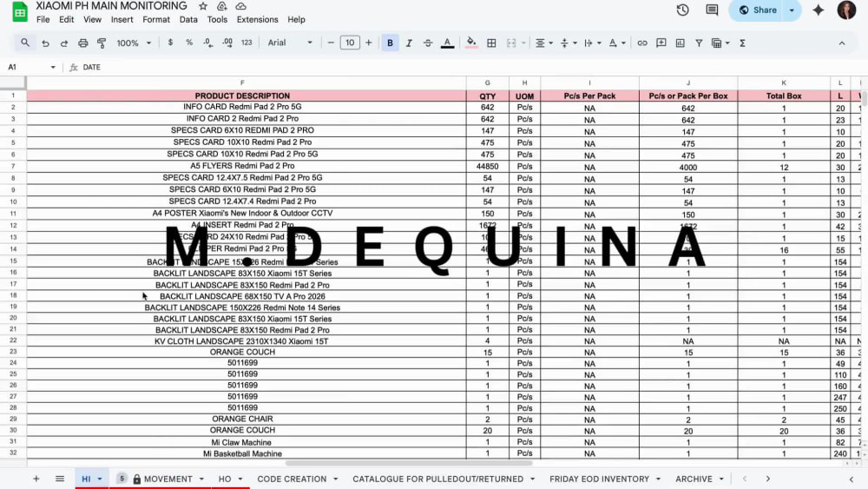Redo the last action
Viewport: 868px width, 489px height.
[x=64, y=43]
